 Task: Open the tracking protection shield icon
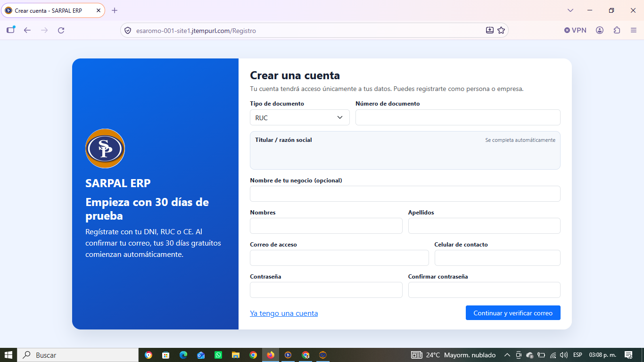(x=127, y=31)
